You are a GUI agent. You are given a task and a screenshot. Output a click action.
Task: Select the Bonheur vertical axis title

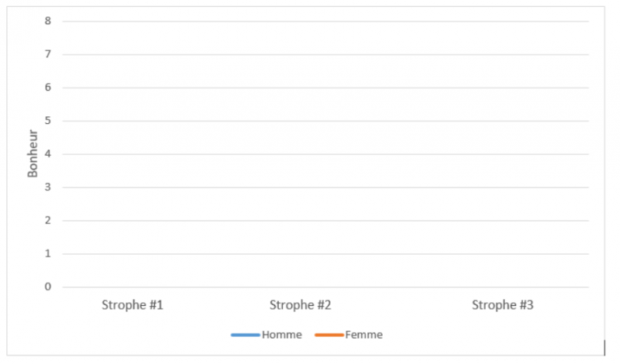[x=33, y=153]
